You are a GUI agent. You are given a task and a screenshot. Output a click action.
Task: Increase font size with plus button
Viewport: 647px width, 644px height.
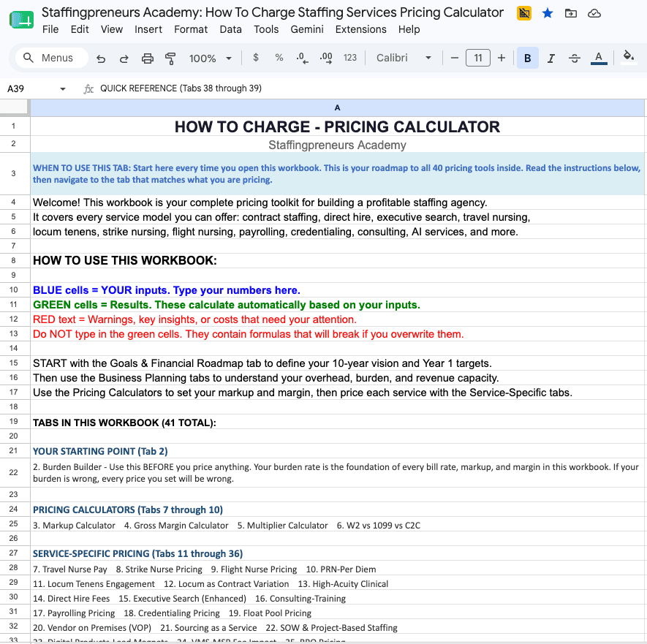502,58
